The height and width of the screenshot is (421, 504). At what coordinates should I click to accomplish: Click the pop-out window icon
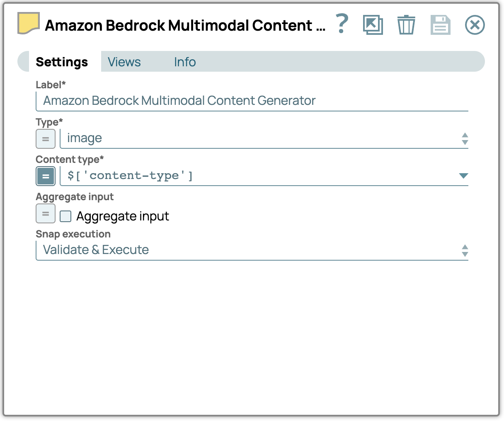coord(373,25)
